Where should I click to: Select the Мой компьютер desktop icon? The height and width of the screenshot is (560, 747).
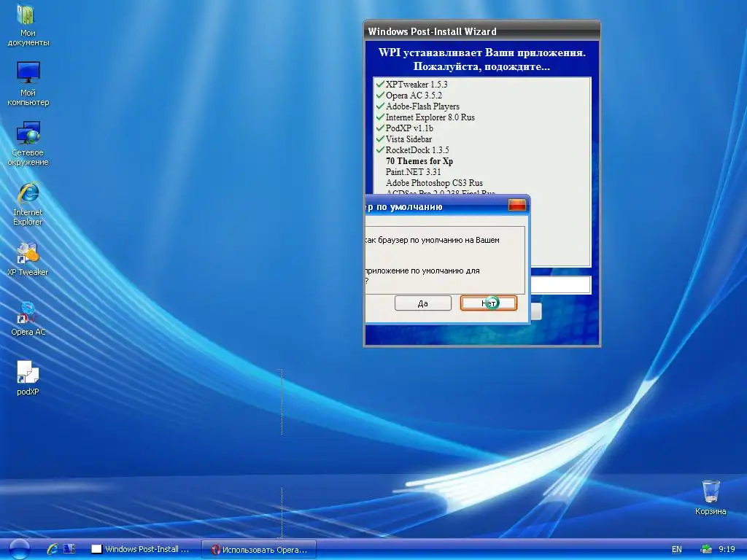click(x=28, y=84)
